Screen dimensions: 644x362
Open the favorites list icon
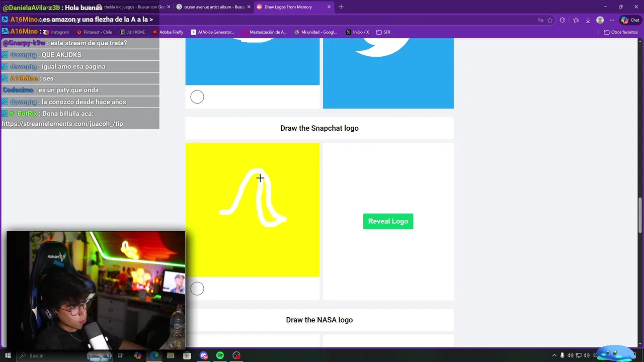(x=576, y=20)
